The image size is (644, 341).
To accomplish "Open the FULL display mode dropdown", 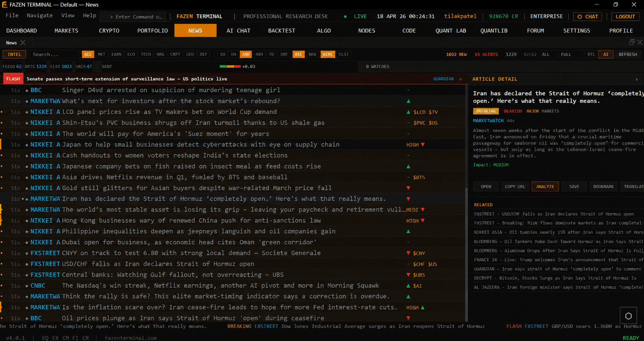I will click(571, 55).
